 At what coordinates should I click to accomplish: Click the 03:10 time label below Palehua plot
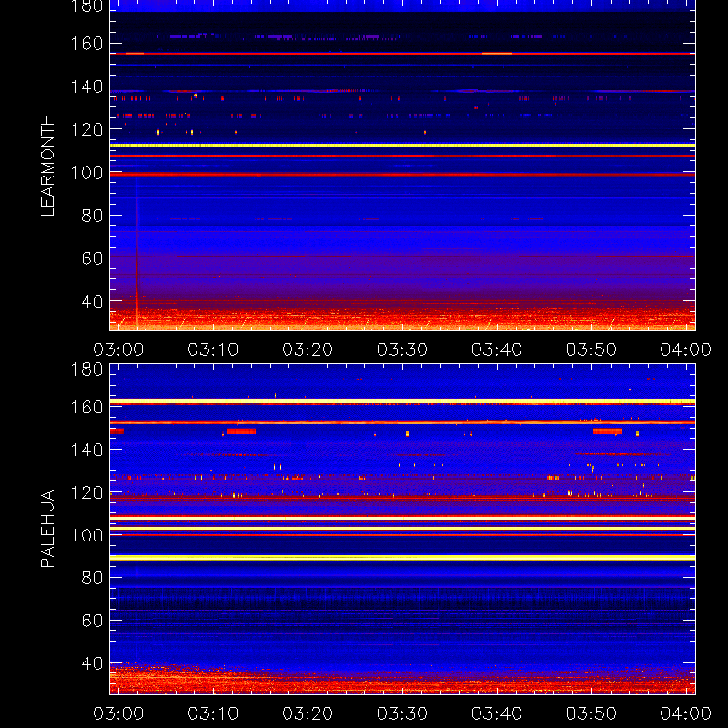coord(213,713)
